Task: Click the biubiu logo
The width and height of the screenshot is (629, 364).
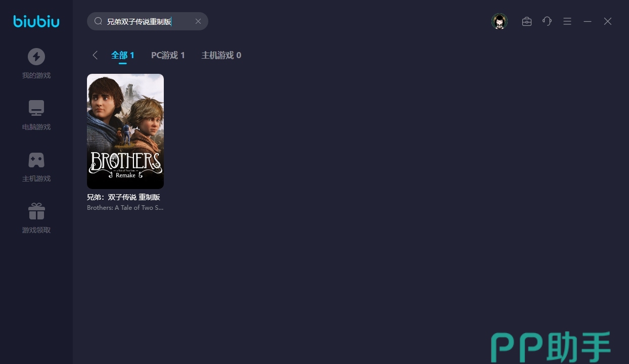Action: tap(36, 21)
